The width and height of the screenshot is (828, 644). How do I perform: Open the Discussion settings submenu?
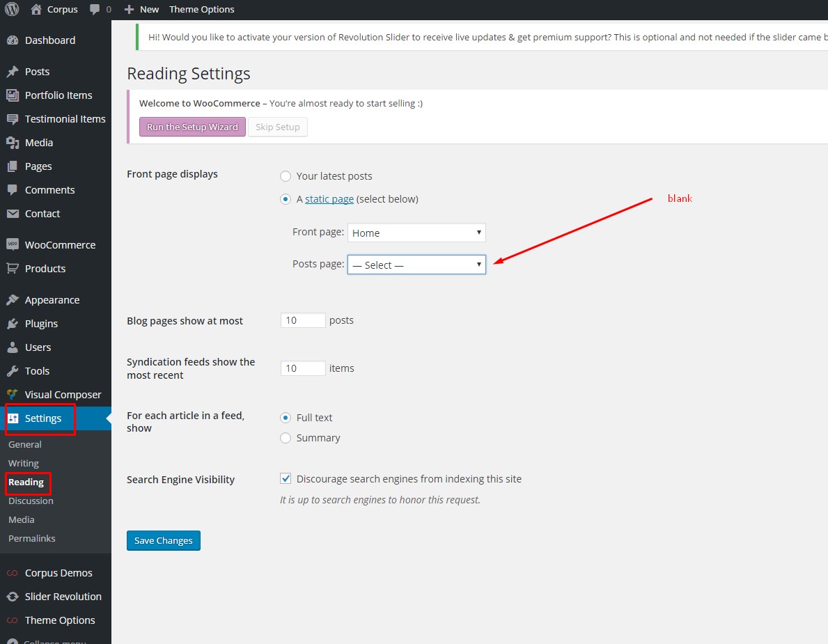click(31, 501)
